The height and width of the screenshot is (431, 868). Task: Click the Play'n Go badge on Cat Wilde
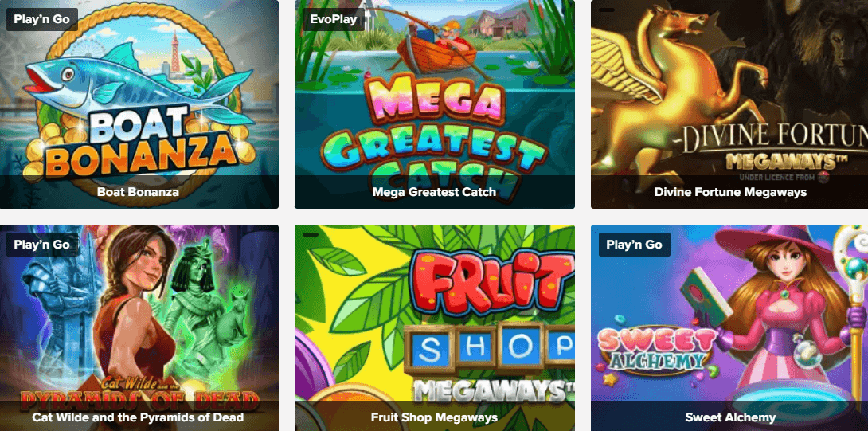[x=42, y=245]
